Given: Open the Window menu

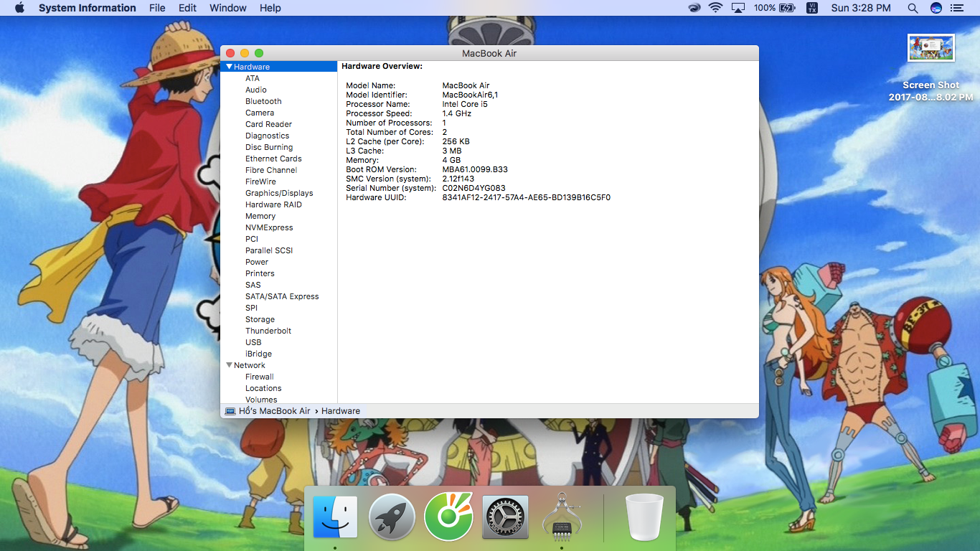Looking at the screenshot, I should point(228,8).
